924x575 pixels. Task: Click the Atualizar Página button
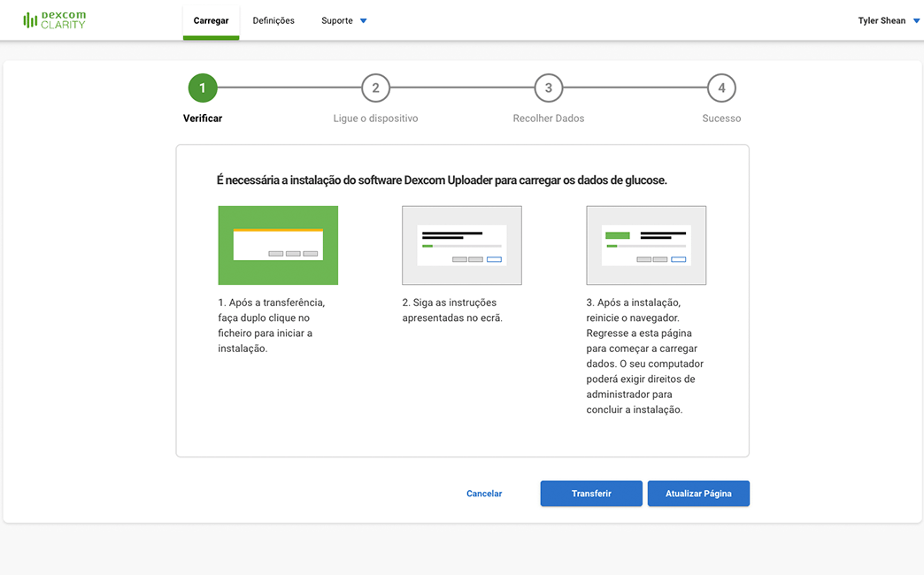point(698,494)
